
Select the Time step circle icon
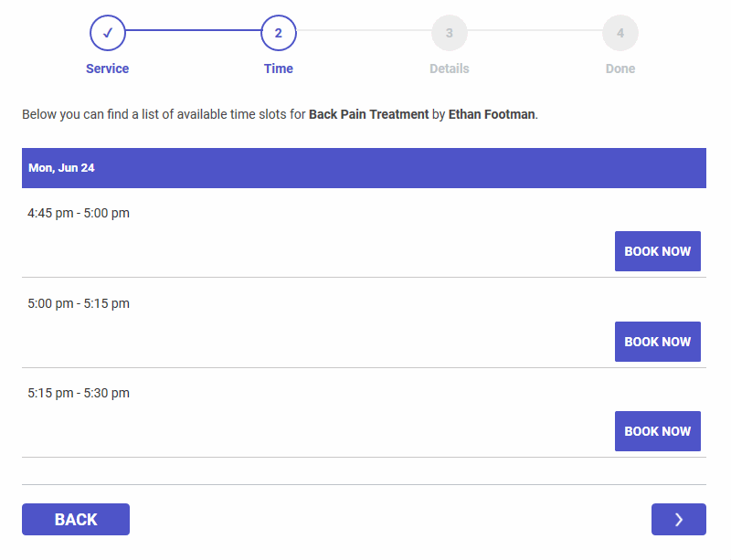[279, 32]
